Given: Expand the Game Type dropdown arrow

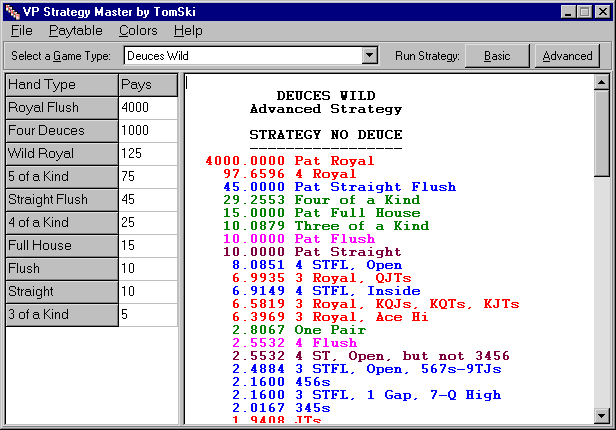Looking at the screenshot, I should pos(369,55).
